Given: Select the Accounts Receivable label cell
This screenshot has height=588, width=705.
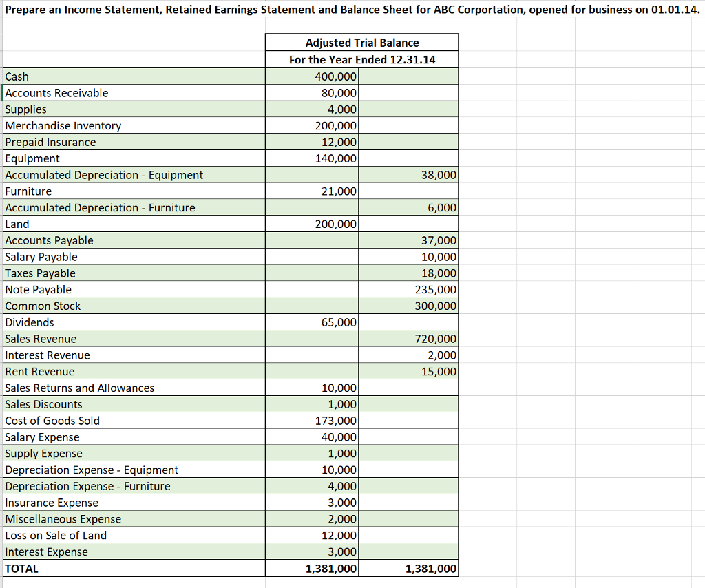Looking at the screenshot, I should pos(55,92).
